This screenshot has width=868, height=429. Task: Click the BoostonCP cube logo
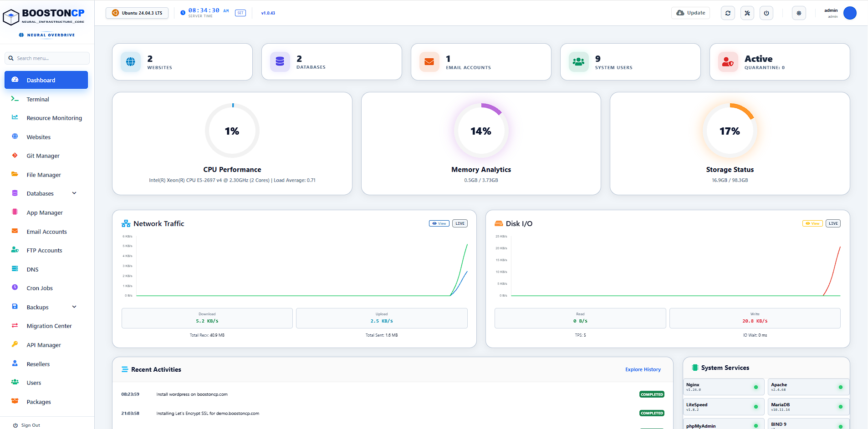point(11,17)
